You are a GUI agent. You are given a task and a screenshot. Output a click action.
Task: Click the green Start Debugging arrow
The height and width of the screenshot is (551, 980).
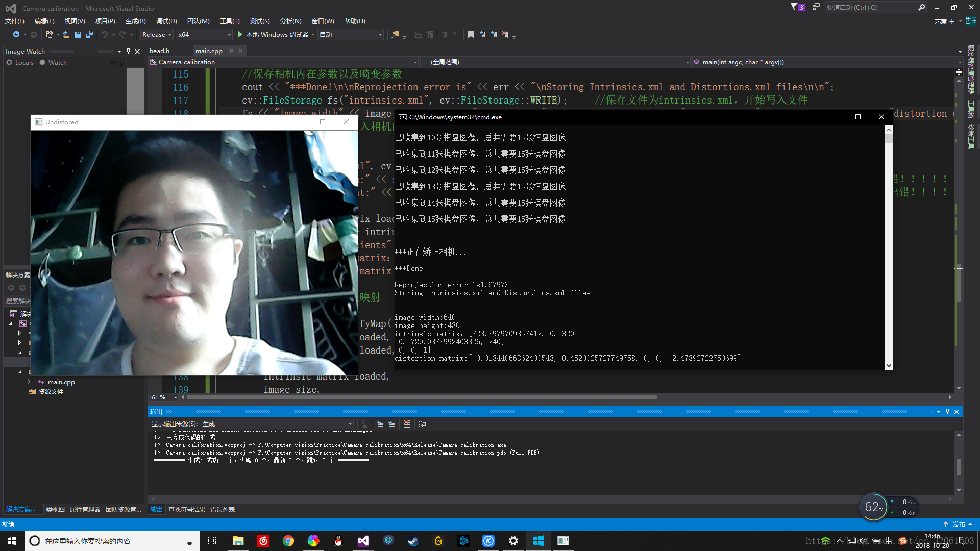point(240,35)
